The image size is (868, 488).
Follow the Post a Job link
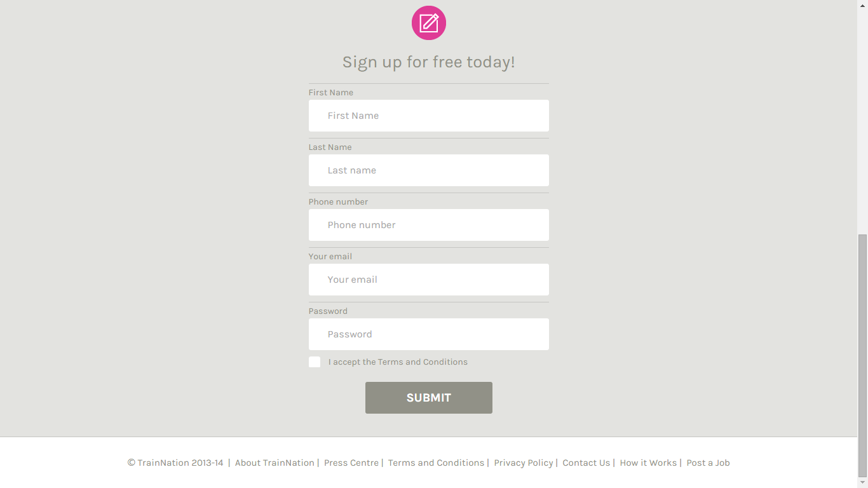coord(708,463)
